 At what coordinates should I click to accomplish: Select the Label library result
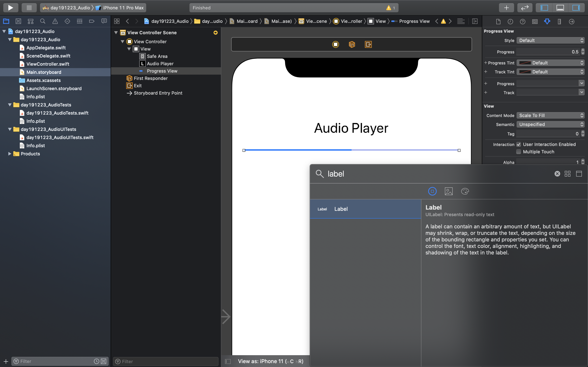tap(365, 209)
